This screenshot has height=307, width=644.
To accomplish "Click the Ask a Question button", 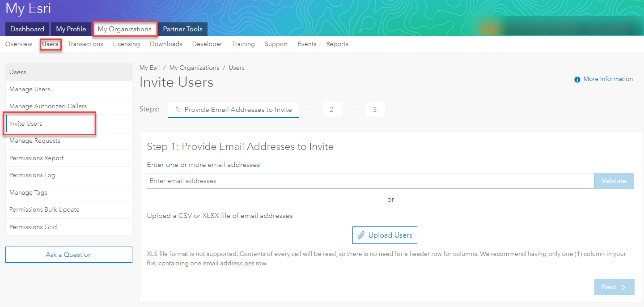I will tap(68, 254).
